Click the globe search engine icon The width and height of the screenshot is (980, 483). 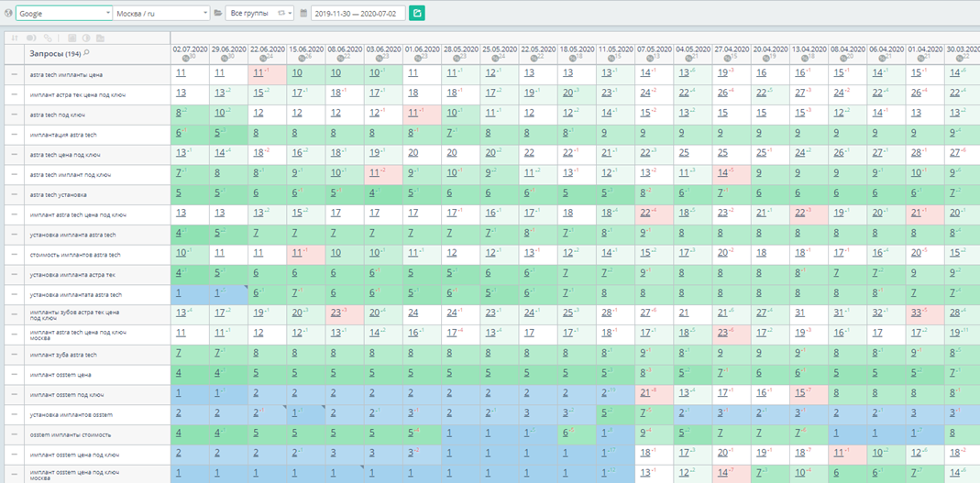(x=8, y=13)
